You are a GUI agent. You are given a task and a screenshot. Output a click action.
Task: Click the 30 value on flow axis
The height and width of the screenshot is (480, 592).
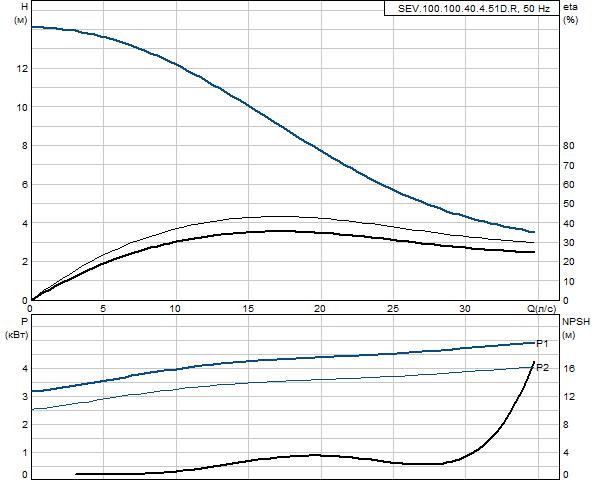pyautogui.click(x=465, y=309)
